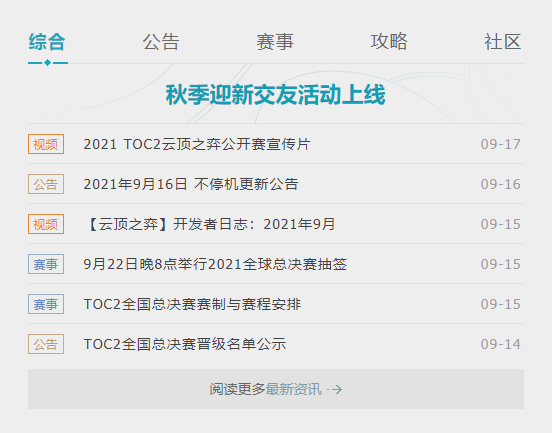
Task: Click the 公告 tag beside 不停机更新公告
Action: click(x=46, y=184)
